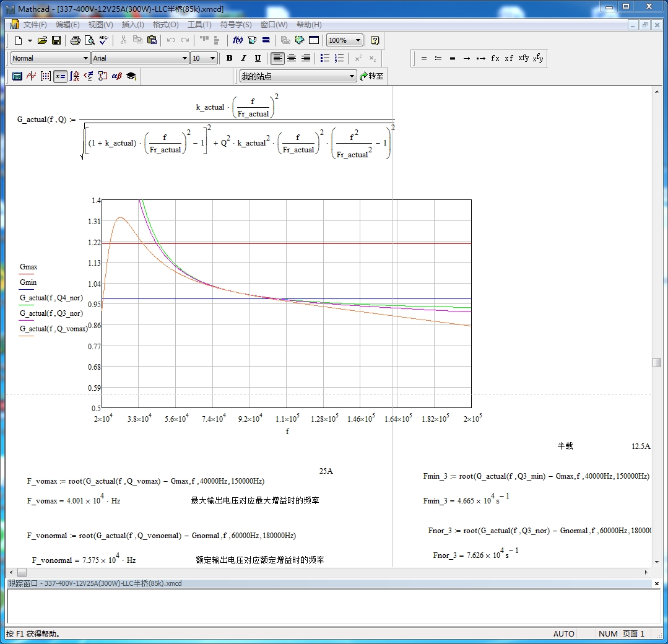The image size is (668, 644).
Task: Align text left
Action: [x=277, y=58]
